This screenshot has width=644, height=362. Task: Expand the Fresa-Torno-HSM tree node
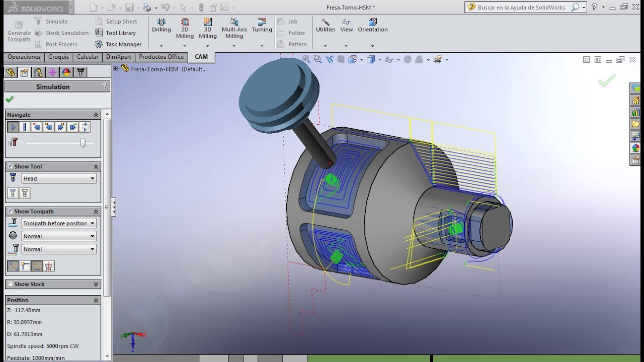click(x=116, y=68)
